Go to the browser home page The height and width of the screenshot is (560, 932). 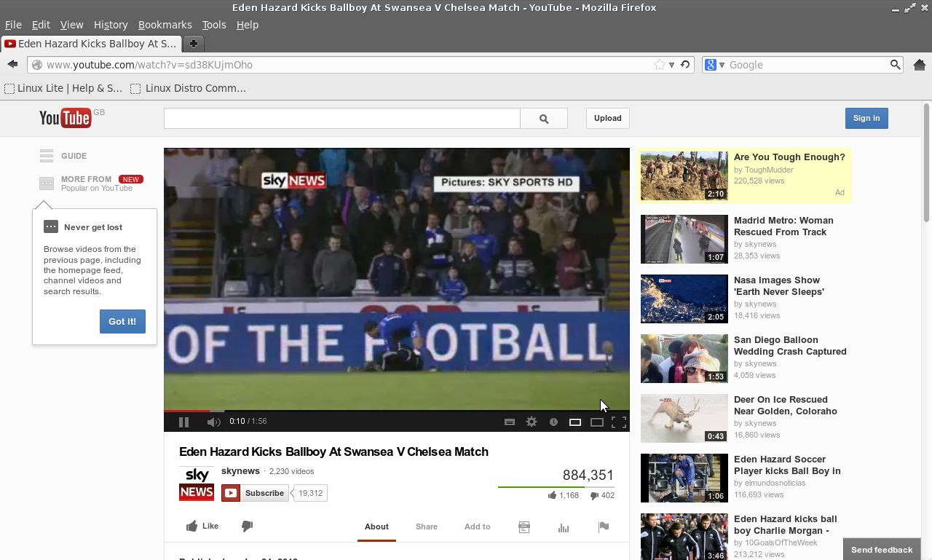[x=919, y=65]
